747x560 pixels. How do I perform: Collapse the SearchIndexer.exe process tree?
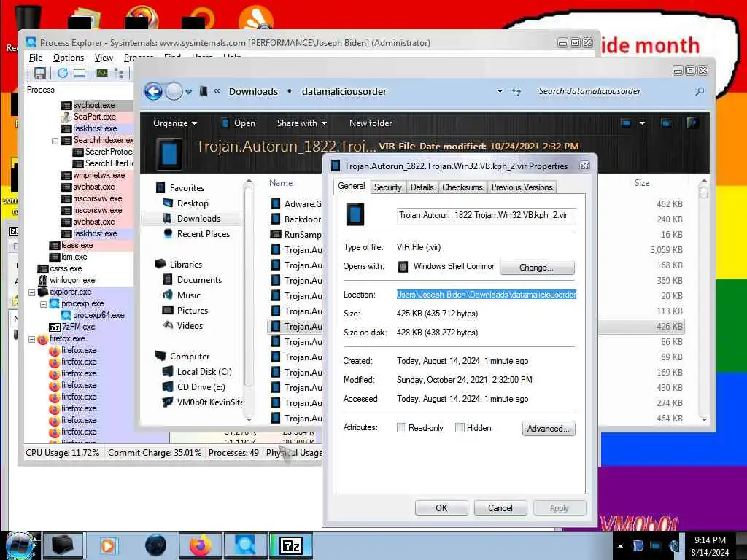click(55, 141)
